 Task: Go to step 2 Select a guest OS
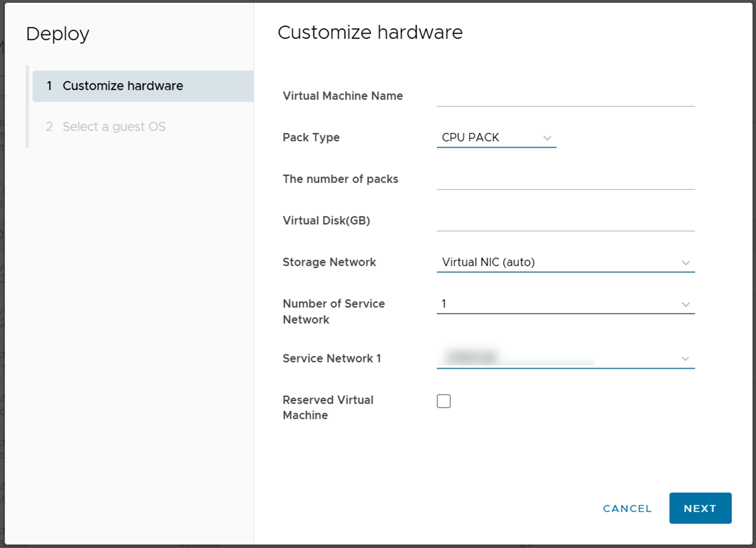[x=114, y=127]
